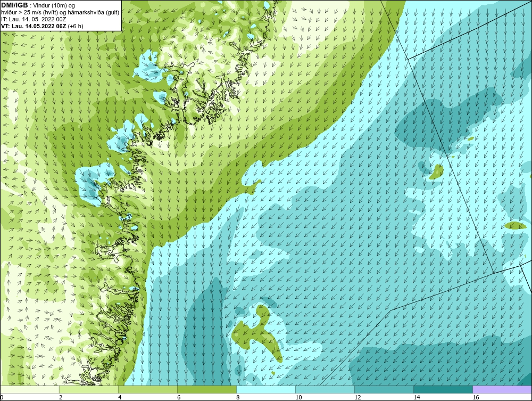Click the olive green 6–8 m/s legend swatch
This screenshot has height=401, width=532.
tap(207, 389)
